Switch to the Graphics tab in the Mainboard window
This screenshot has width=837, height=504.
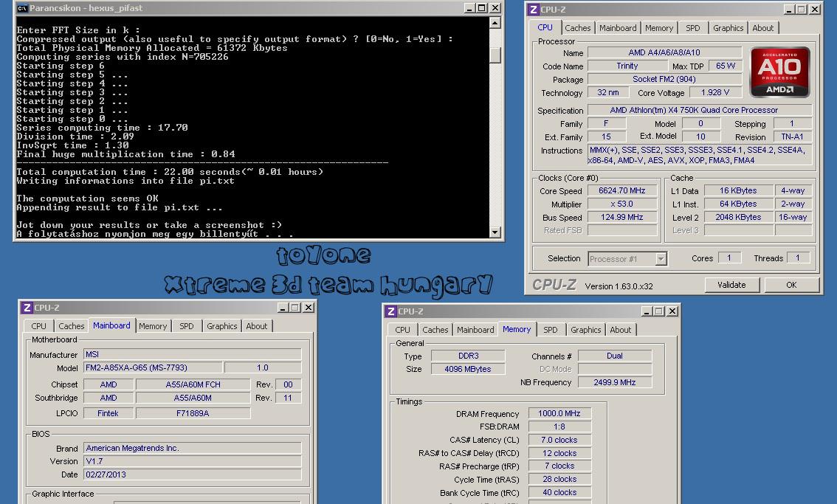pos(221,326)
